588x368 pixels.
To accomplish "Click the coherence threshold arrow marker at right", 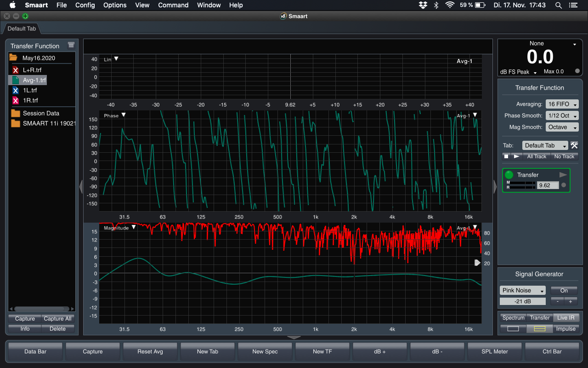I will point(477,263).
